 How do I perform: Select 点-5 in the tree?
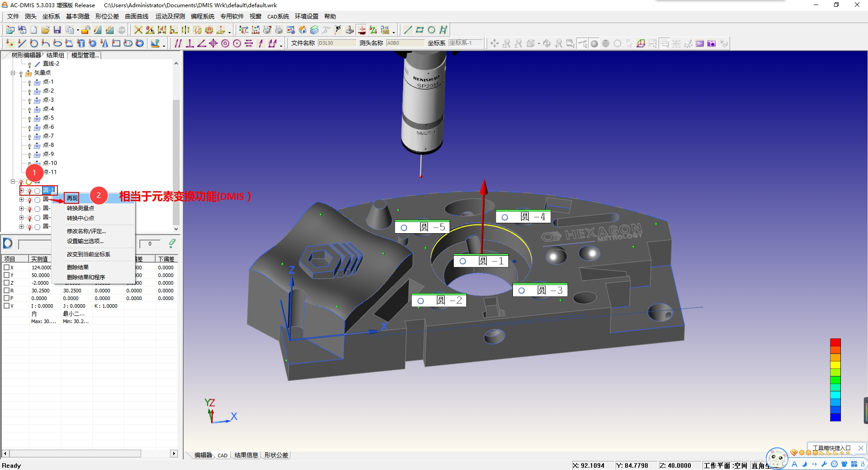coord(48,118)
